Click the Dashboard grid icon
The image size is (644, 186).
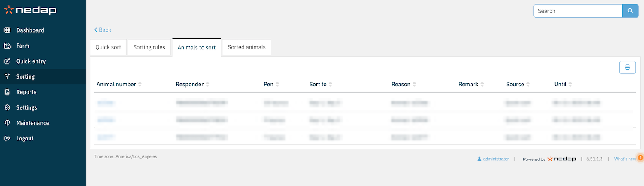click(7, 30)
